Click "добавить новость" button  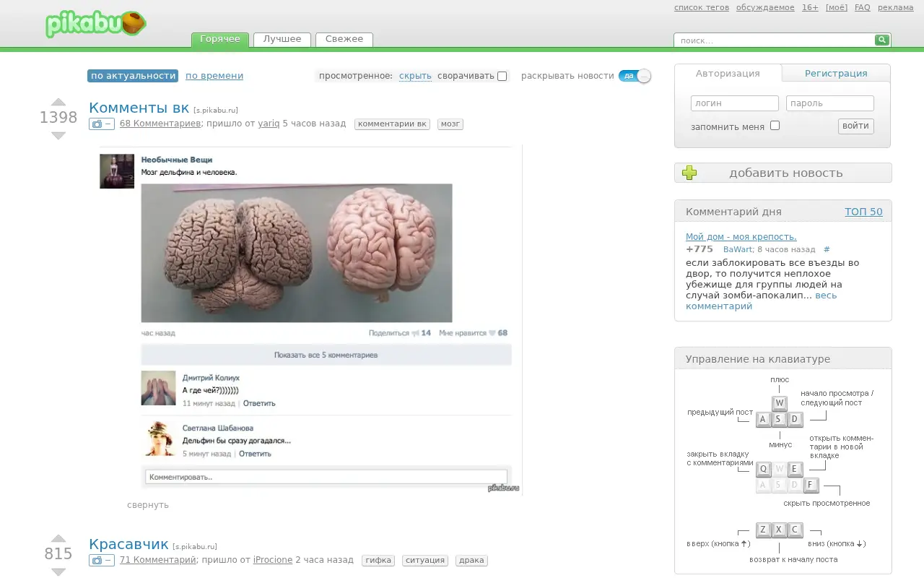point(783,173)
